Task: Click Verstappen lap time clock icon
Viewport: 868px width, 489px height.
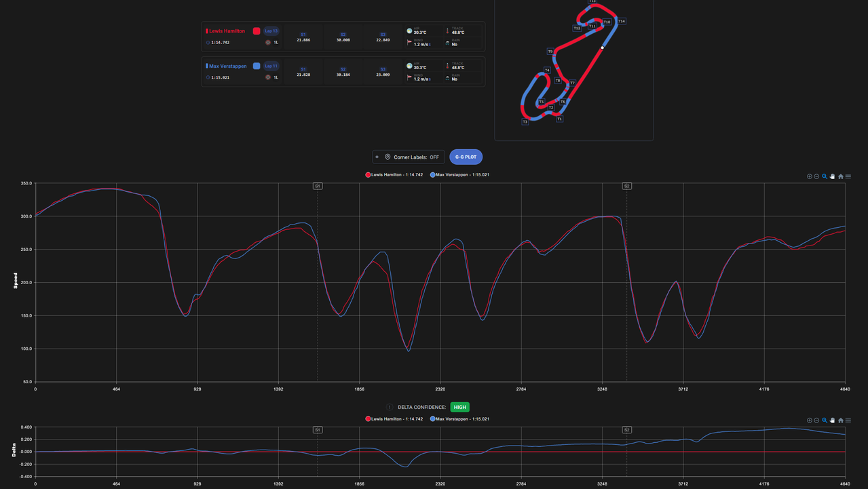Action: [208, 77]
